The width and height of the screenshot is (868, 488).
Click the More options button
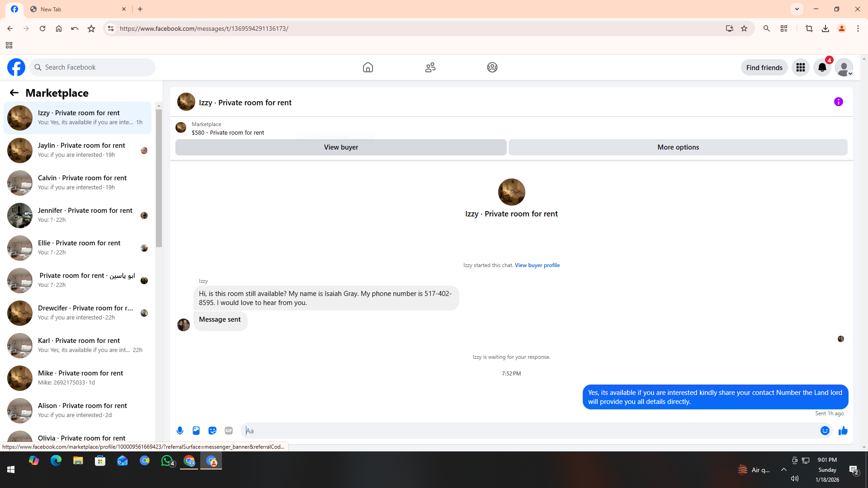coord(678,147)
